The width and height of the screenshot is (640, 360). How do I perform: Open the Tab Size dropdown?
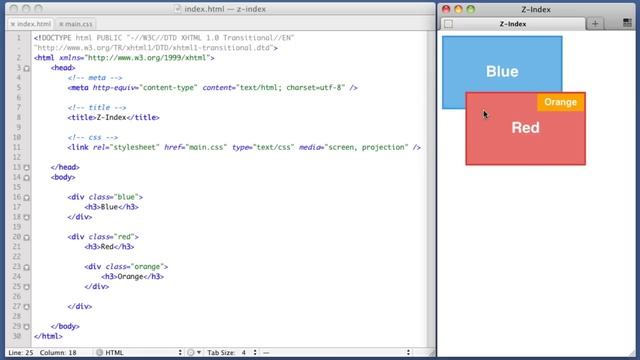click(x=232, y=352)
